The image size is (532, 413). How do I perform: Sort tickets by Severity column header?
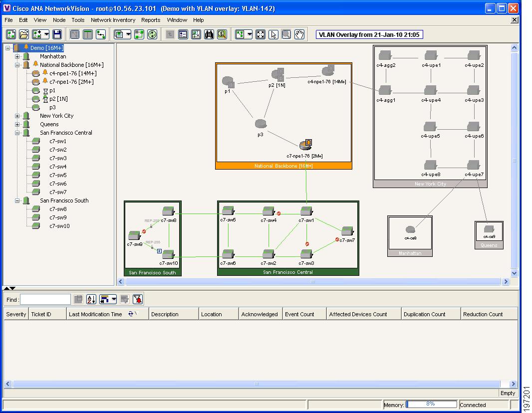16,314
